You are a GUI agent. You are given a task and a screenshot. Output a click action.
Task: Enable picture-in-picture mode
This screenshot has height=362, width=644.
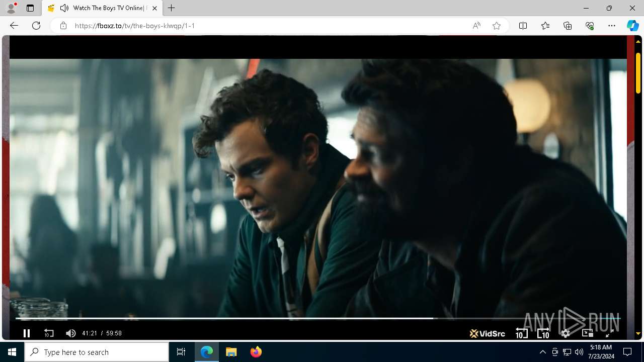(x=587, y=333)
